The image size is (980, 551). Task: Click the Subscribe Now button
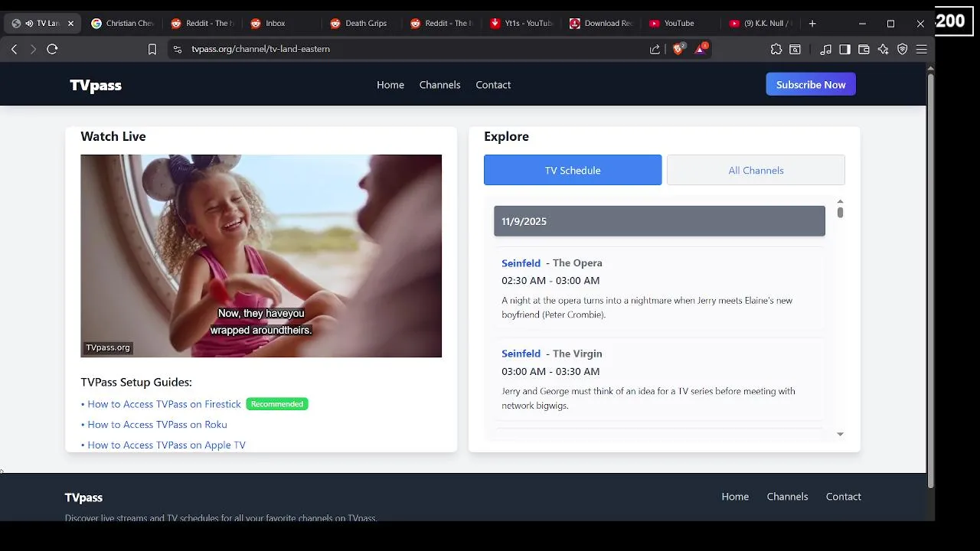point(811,84)
